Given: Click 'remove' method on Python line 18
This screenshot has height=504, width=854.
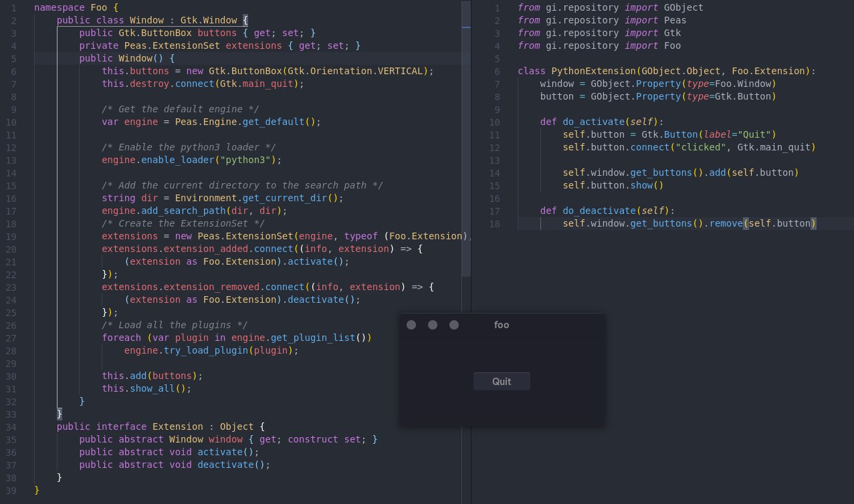Looking at the screenshot, I should pos(726,223).
